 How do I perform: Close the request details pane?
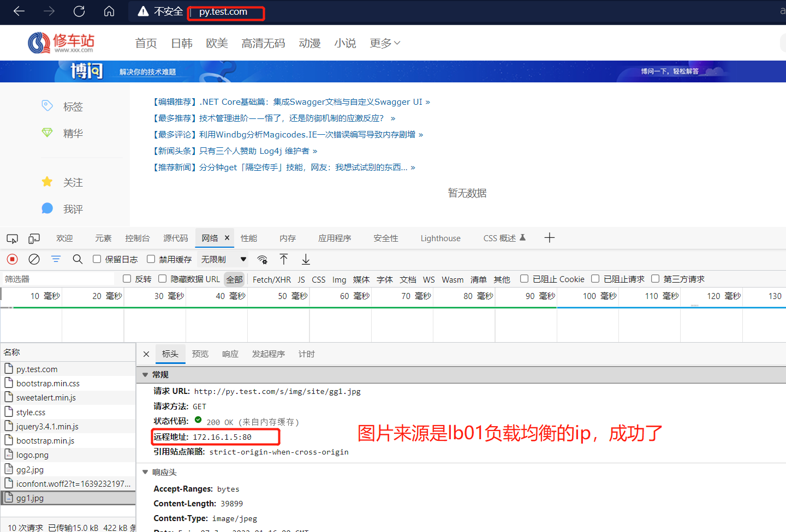click(146, 354)
